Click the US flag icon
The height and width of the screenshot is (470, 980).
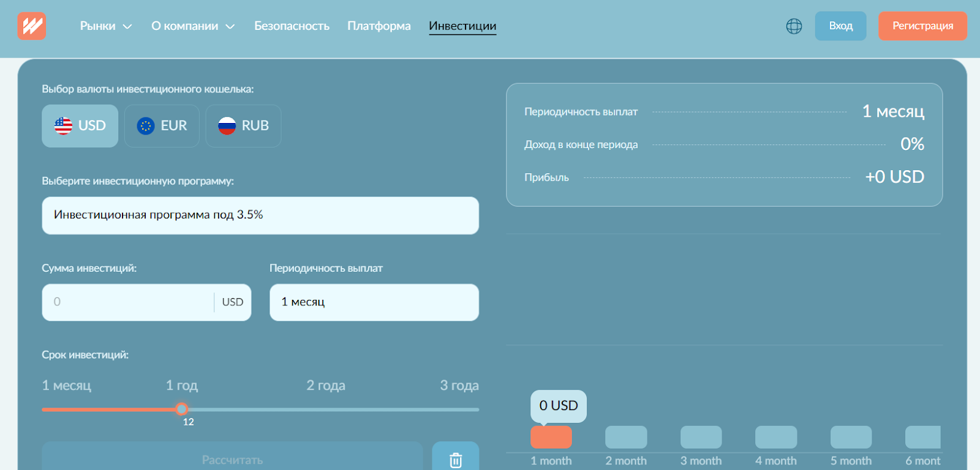63,126
